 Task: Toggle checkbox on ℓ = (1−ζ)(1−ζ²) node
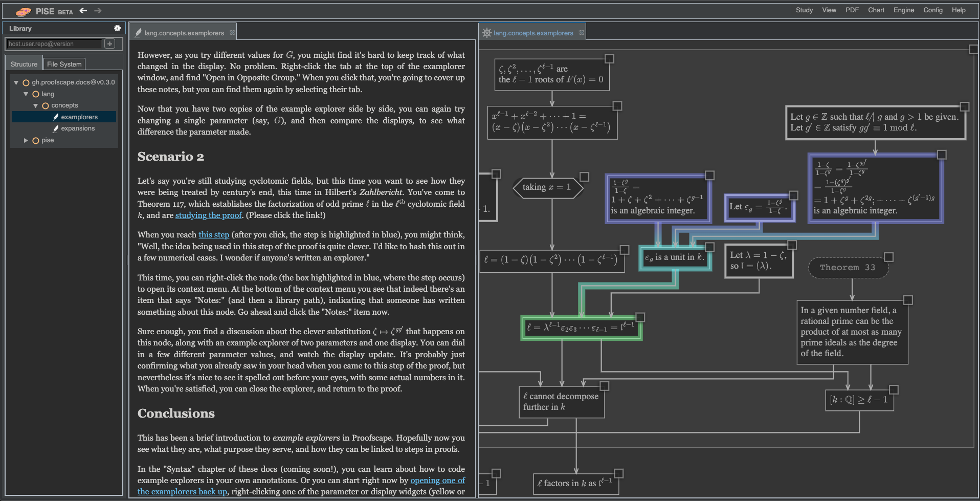click(625, 250)
